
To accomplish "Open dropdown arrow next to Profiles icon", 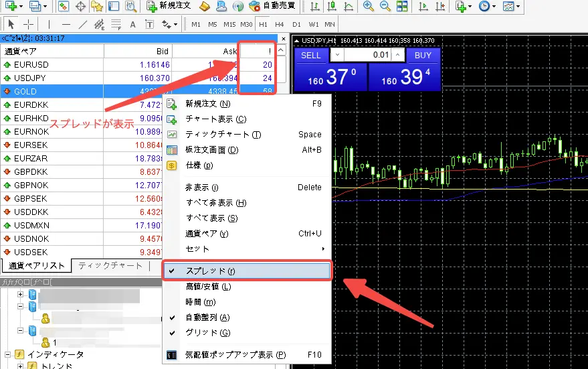I will point(45,6).
